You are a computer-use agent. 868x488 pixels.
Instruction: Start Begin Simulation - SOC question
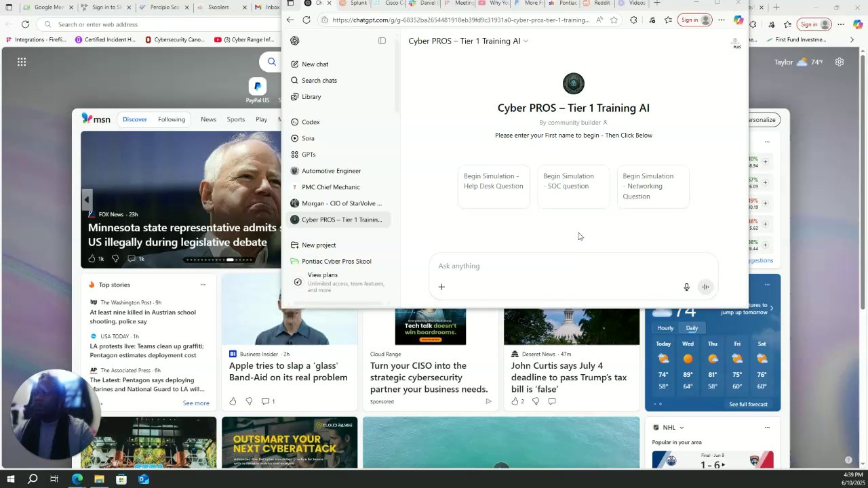click(x=573, y=186)
